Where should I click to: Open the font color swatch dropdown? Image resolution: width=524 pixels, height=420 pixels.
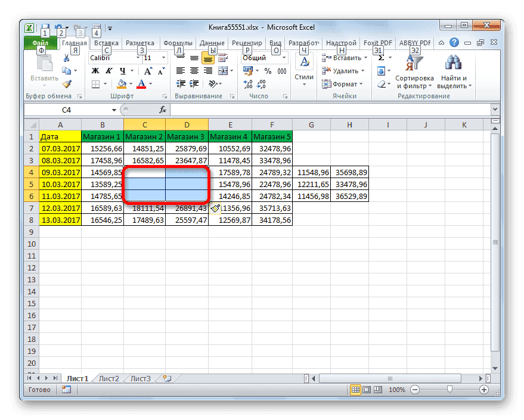(150, 84)
